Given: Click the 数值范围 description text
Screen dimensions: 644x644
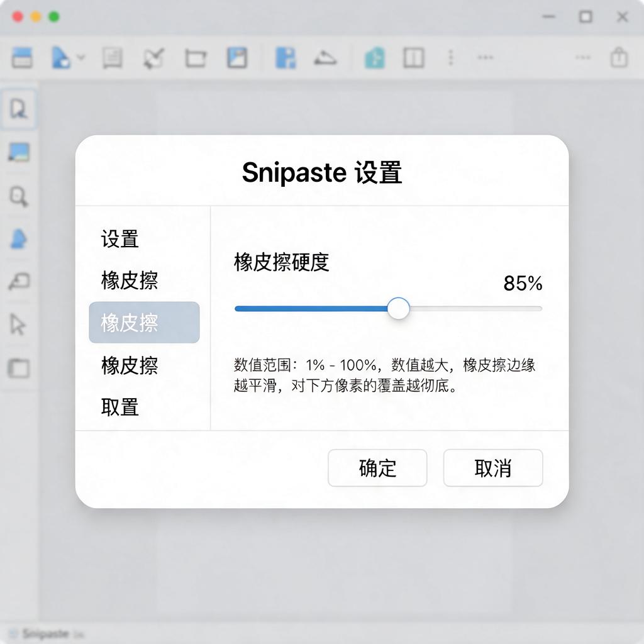Looking at the screenshot, I should click(x=384, y=375).
